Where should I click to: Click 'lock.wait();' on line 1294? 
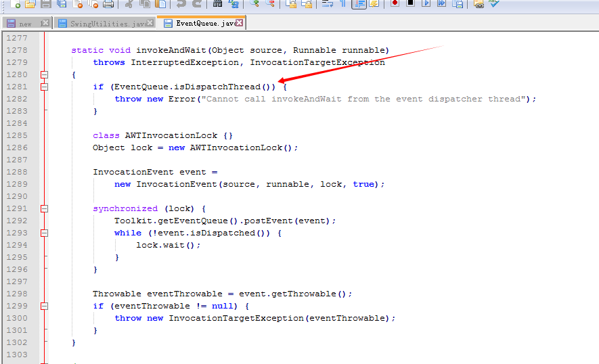pyautogui.click(x=168, y=245)
